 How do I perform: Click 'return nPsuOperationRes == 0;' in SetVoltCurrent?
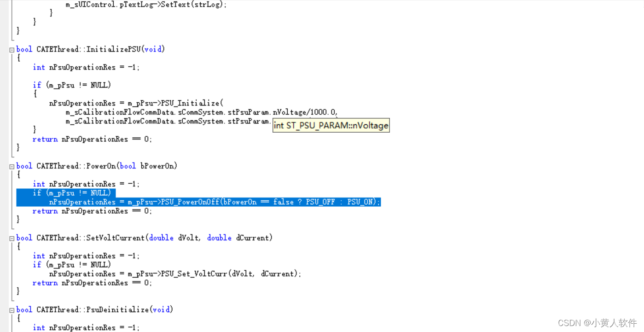[x=92, y=283]
